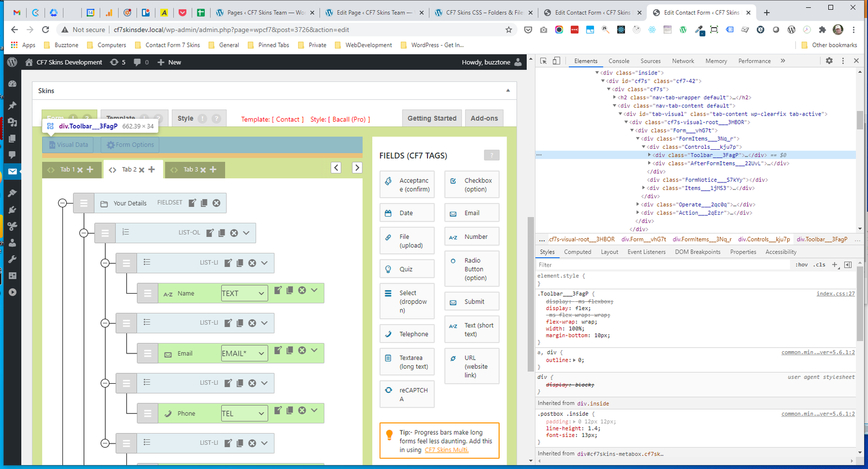Screen dimensions: 868x469
Task: Add a reCAPTCHA field from the tags
Action: pyautogui.click(x=407, y=394)
